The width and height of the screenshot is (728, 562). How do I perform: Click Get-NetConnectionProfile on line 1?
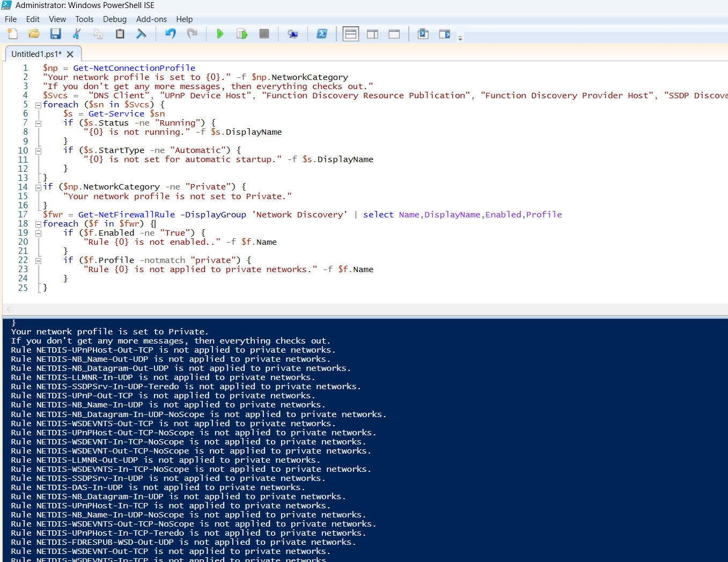pyautogui.click(x=134, y=68)
